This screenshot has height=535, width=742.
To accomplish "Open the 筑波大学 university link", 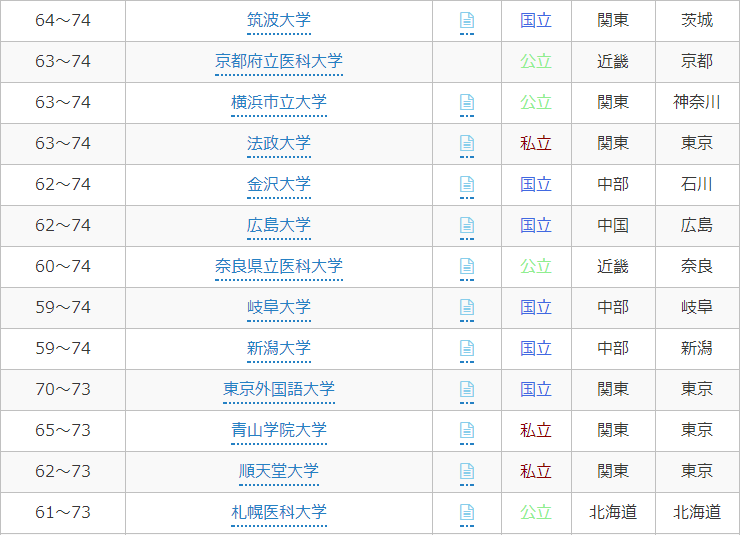I will pyautogui.click(x=278, y=21).
